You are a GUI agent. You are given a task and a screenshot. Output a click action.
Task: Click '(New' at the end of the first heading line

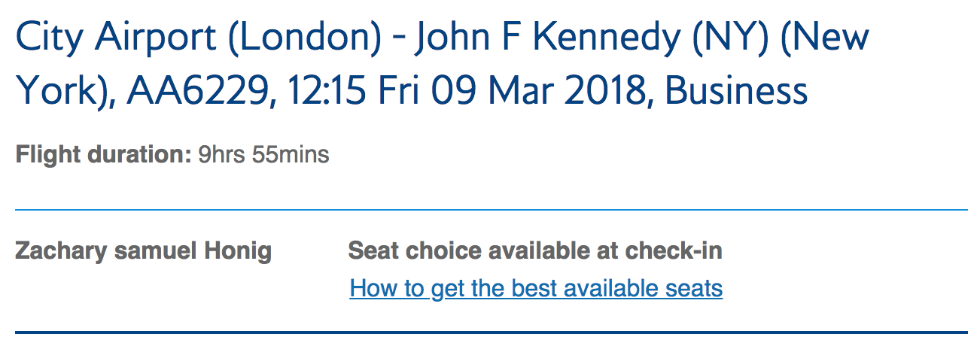click(x=825, y=36)
